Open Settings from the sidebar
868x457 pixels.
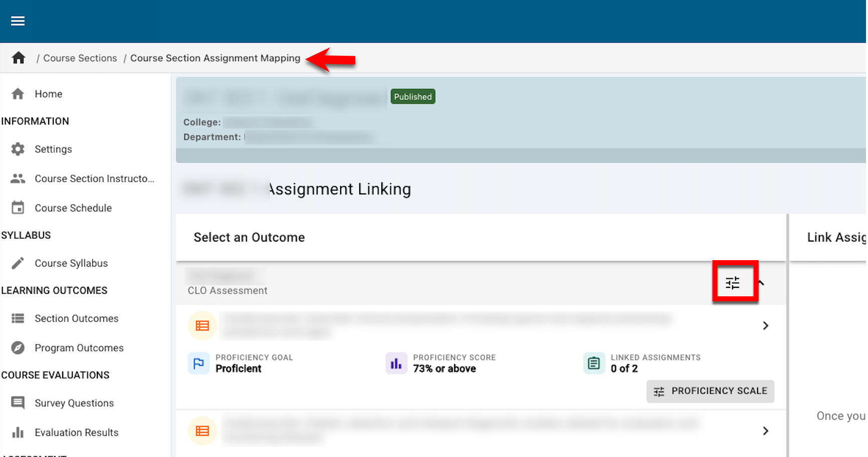53,149
